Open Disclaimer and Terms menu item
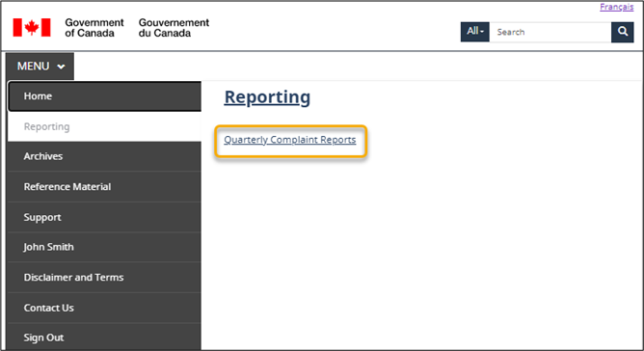This screenshot has height=351, width=644. pos(105,278)
